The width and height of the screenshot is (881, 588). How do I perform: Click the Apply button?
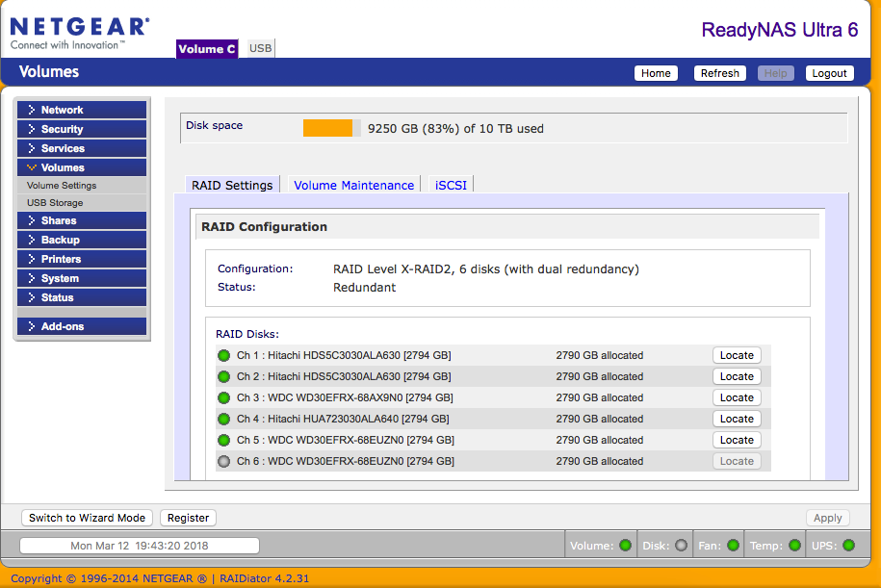(x=828, y=518)
